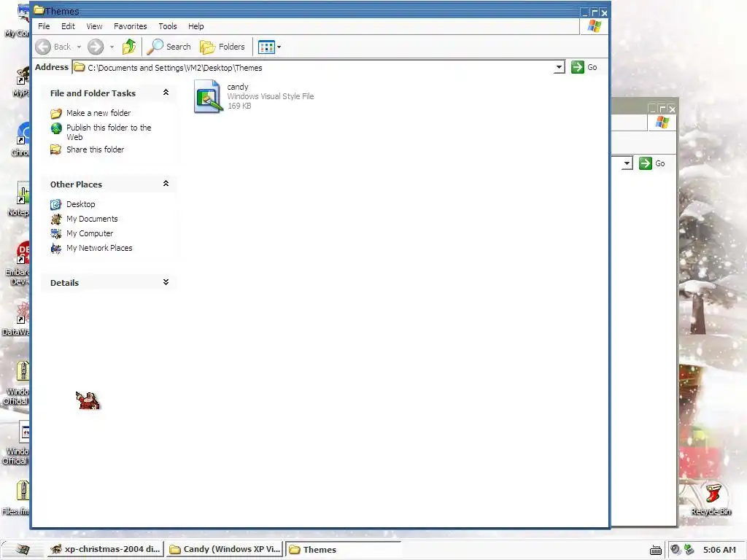The width and height of the screenshot is (747, 560).
Task: Click the My Computer icon in Other Places
Action: pos(56,234)
